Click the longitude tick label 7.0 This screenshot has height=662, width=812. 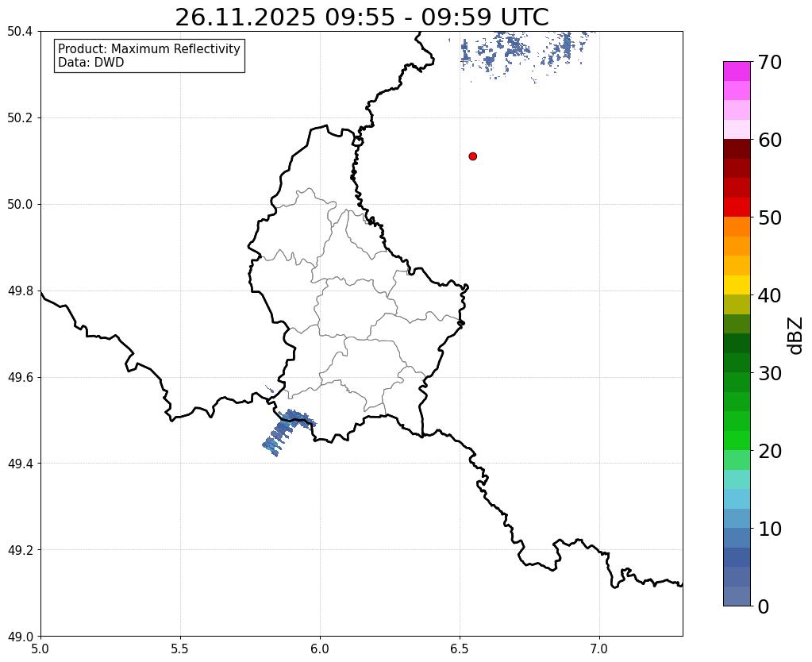[599, 649]
